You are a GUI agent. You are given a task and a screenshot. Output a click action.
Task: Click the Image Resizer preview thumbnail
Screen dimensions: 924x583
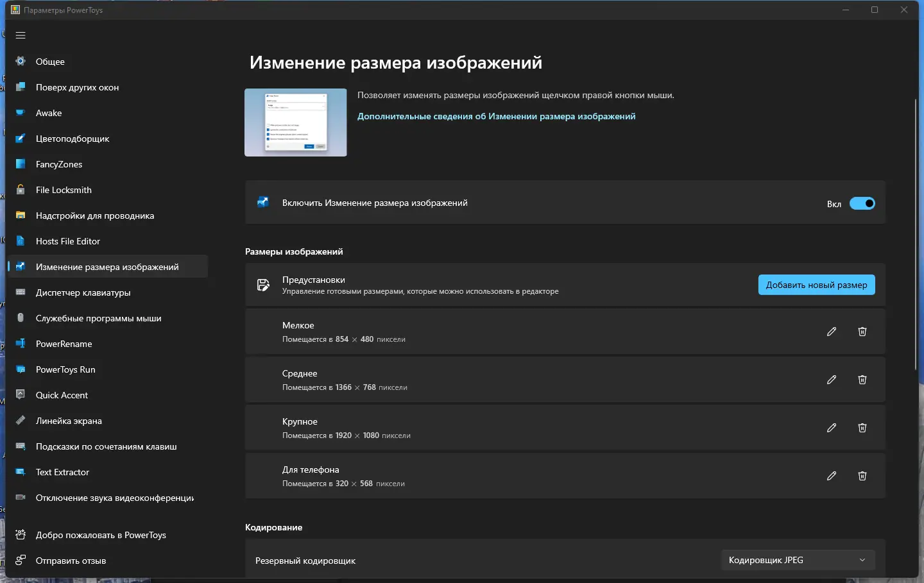(x=295, y=123)
